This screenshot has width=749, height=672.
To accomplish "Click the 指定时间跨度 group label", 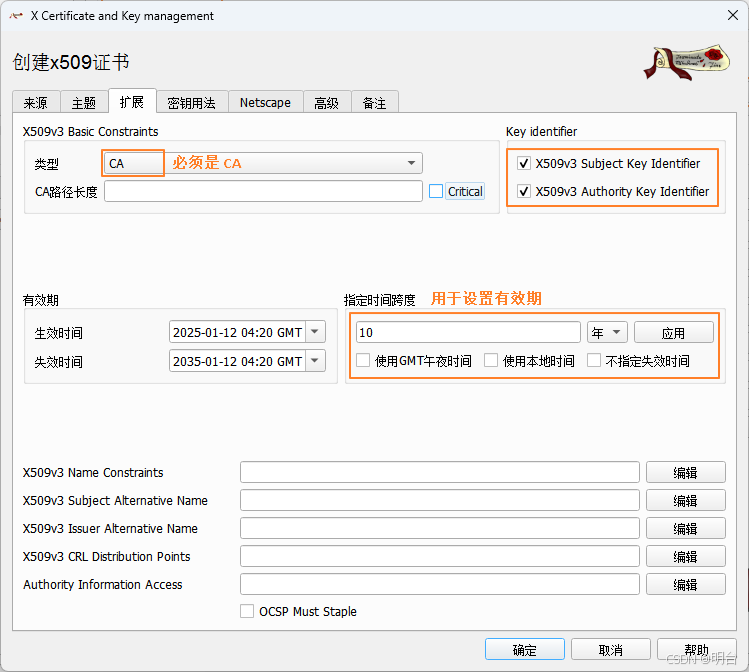I will pyautogui.click(x=380, y=300).
